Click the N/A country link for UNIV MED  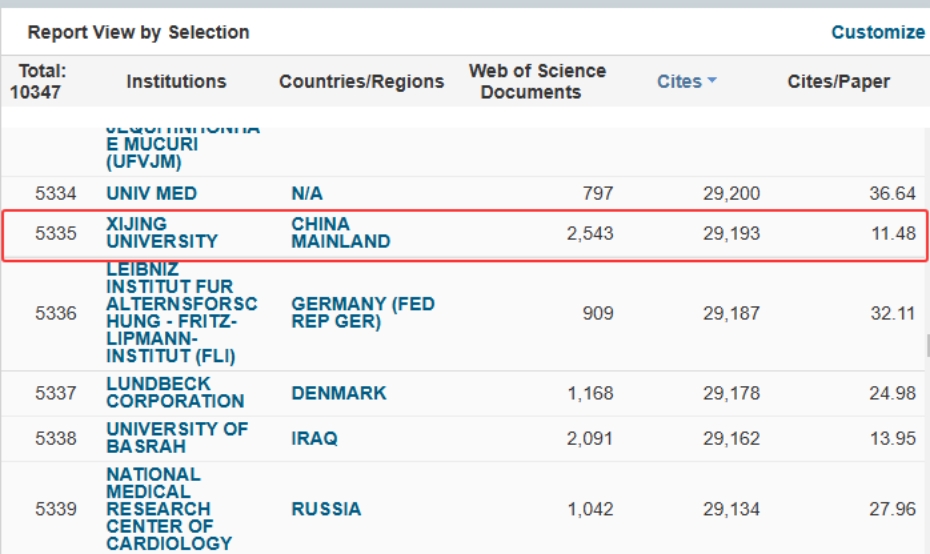[307, 193]
